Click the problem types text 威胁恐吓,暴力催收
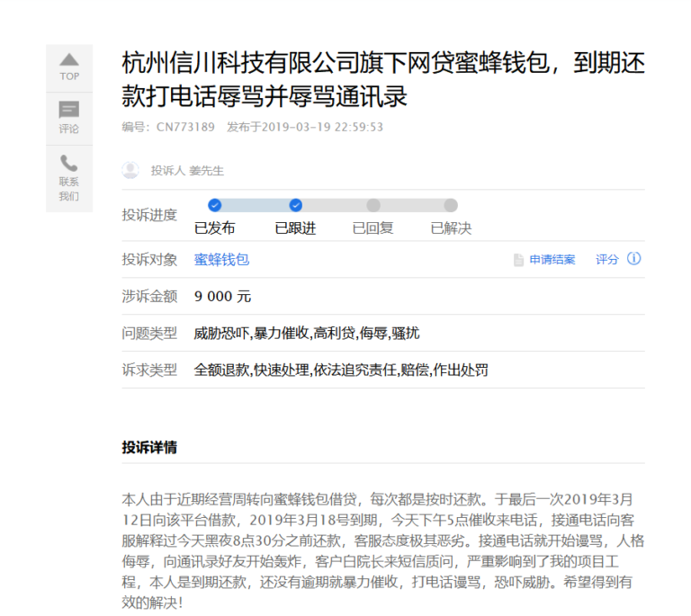Image resolution: width=691 pixels, height=616 pixels. click(251, 334)
